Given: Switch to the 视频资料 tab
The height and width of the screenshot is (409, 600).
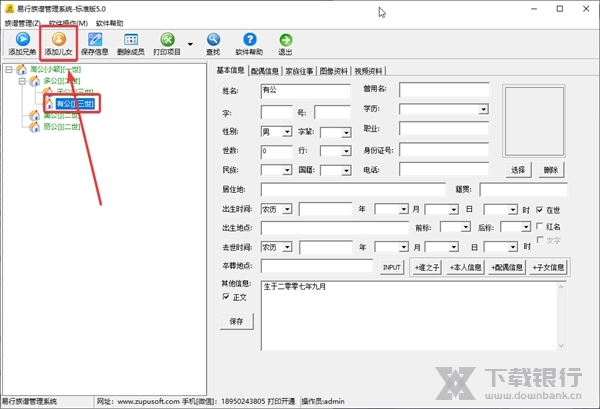Looking at the screenshot, I should [368, 71].
